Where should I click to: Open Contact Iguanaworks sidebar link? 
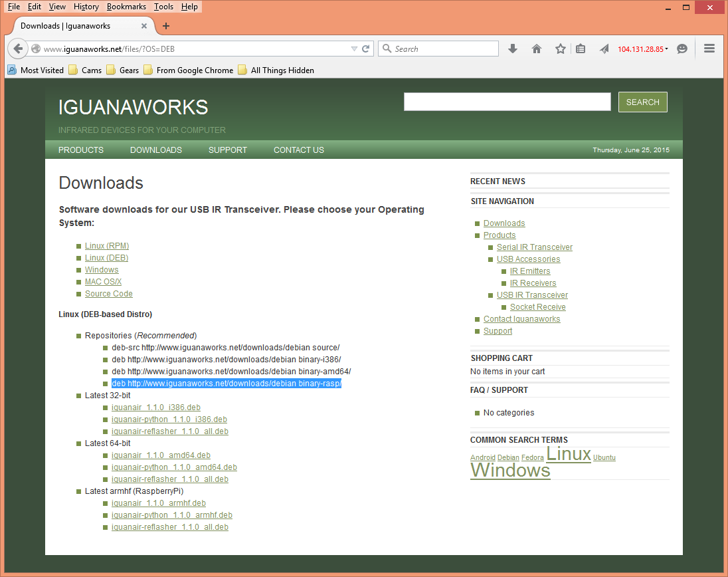[521, 319]
